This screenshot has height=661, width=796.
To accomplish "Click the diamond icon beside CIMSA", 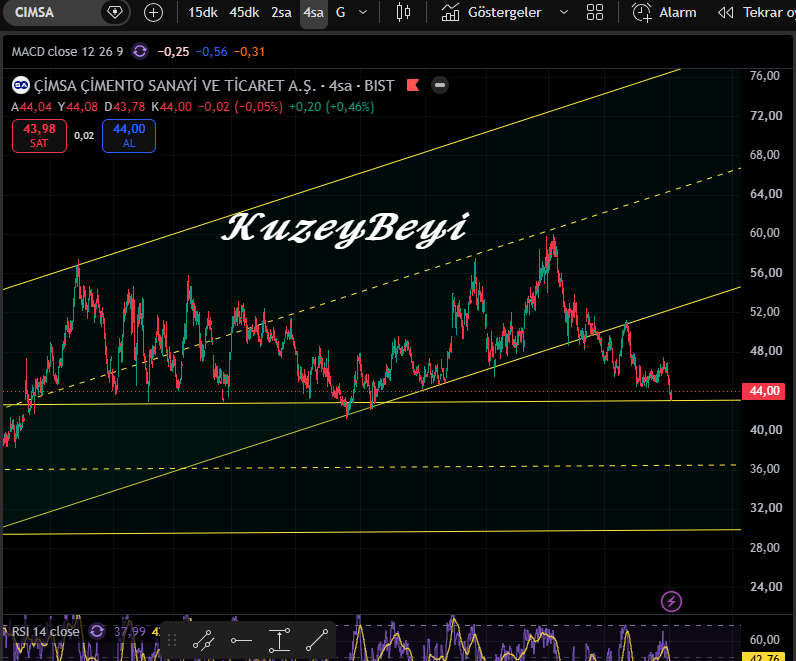I will (115, 12).
